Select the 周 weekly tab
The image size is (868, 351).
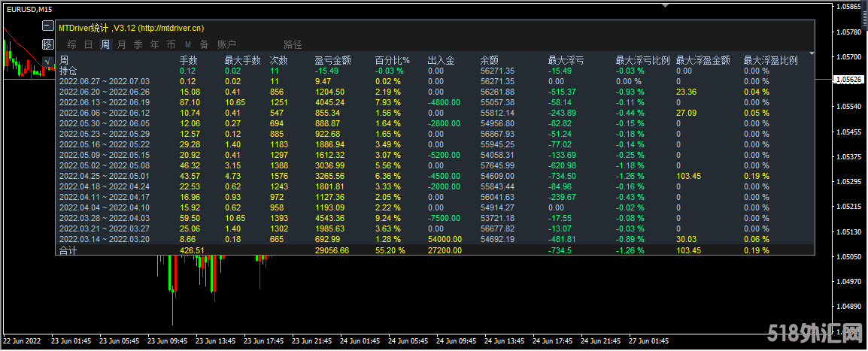pos(105,45)
